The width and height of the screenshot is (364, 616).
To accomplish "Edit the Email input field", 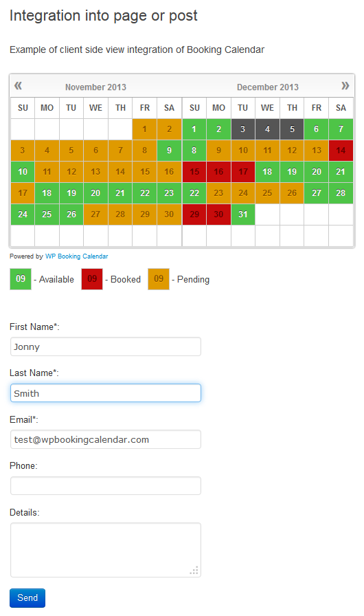I will point(106,439).
